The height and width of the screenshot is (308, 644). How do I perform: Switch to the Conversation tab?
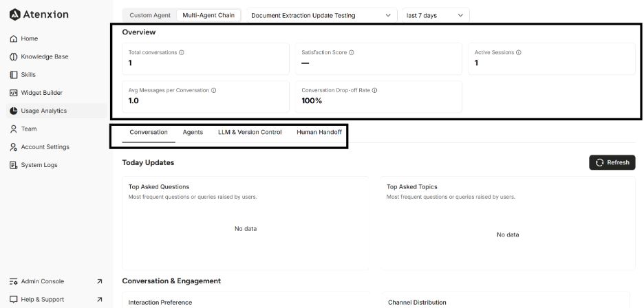[149, 132]
